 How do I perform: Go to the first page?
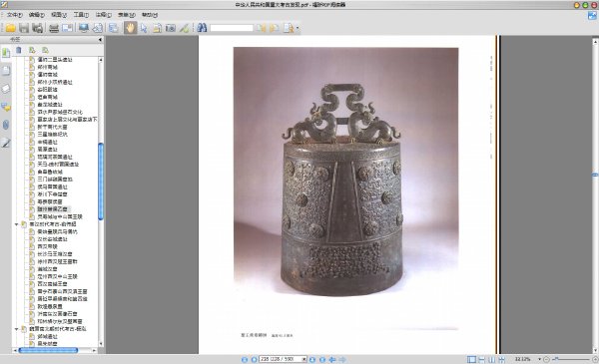[x=245, y=359]
